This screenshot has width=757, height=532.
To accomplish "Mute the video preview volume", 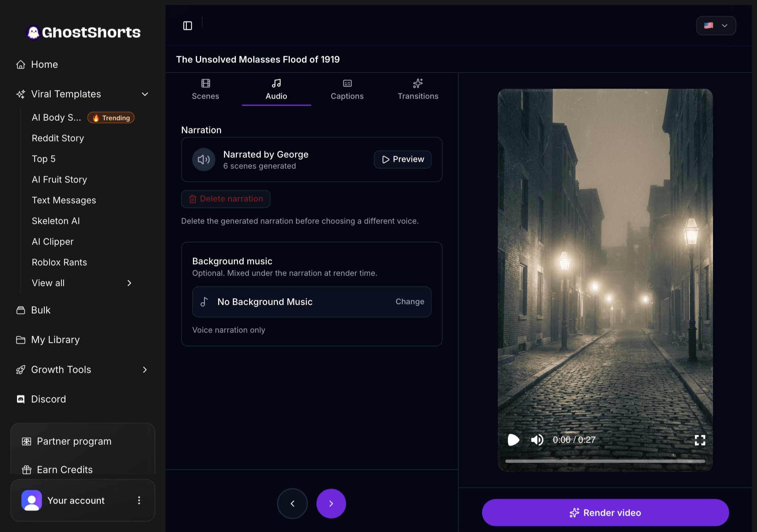I will tap(537, 440).
